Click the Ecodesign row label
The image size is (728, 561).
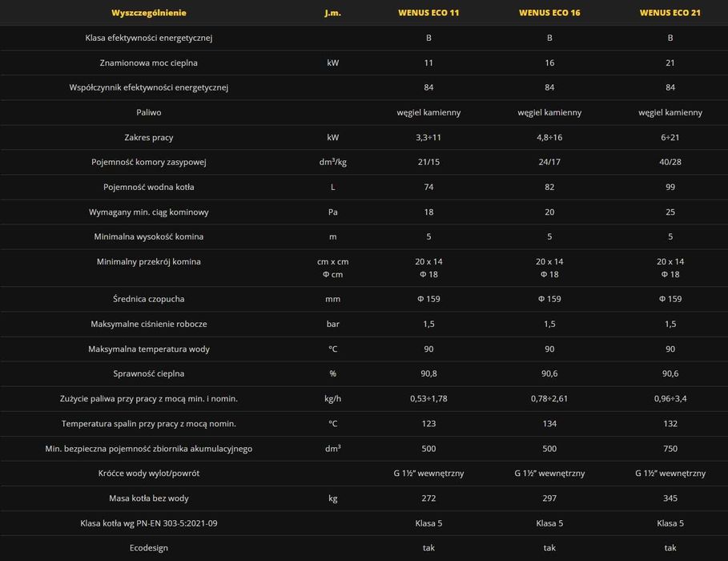pos(149,547)
